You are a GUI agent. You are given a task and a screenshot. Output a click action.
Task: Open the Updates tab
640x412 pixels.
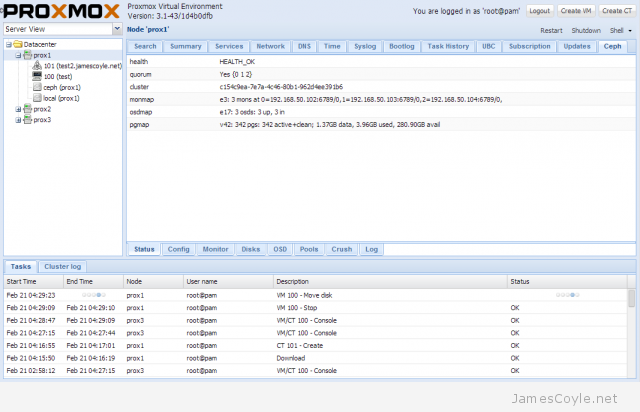coord(577,47)
